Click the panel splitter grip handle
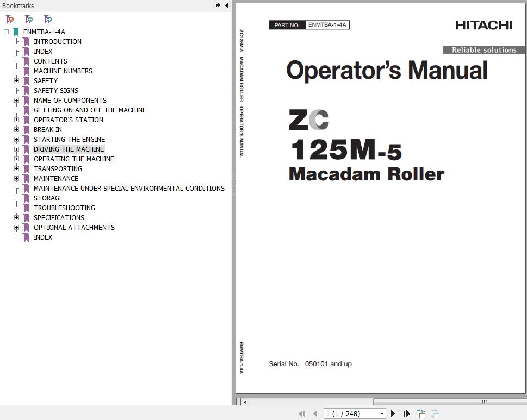This screenshot has width=527, height=420. 234,182
